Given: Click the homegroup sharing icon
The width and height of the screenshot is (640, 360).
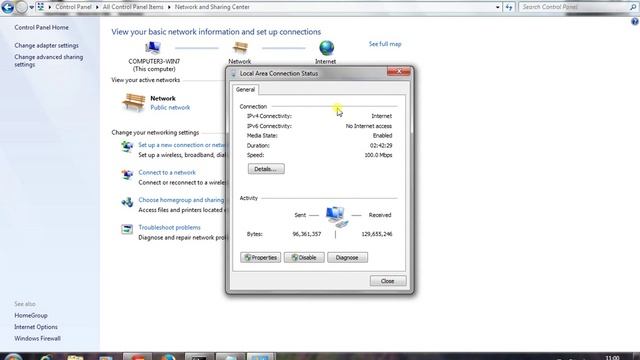Looking at the screenshot, I should (127, 202).
